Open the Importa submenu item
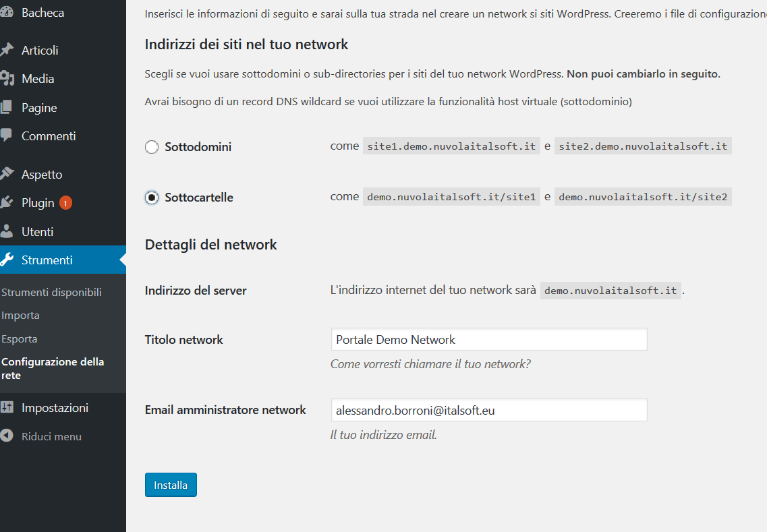 click(21, 316)
